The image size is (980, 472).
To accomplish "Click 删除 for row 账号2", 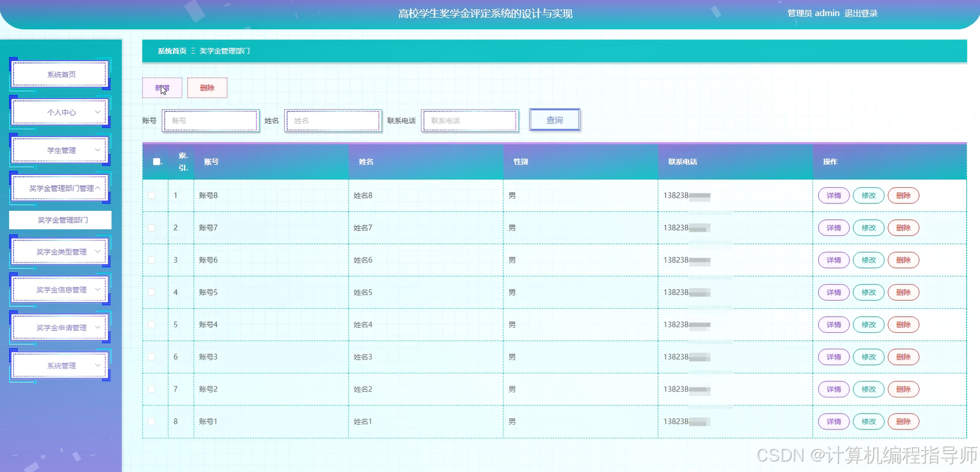I will pos(904,389).
